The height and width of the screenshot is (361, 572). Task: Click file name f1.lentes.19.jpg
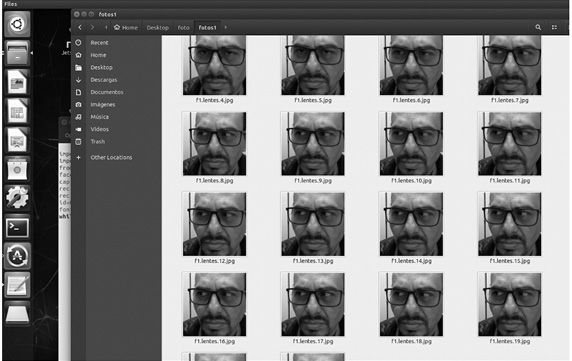tap(510, 341)
